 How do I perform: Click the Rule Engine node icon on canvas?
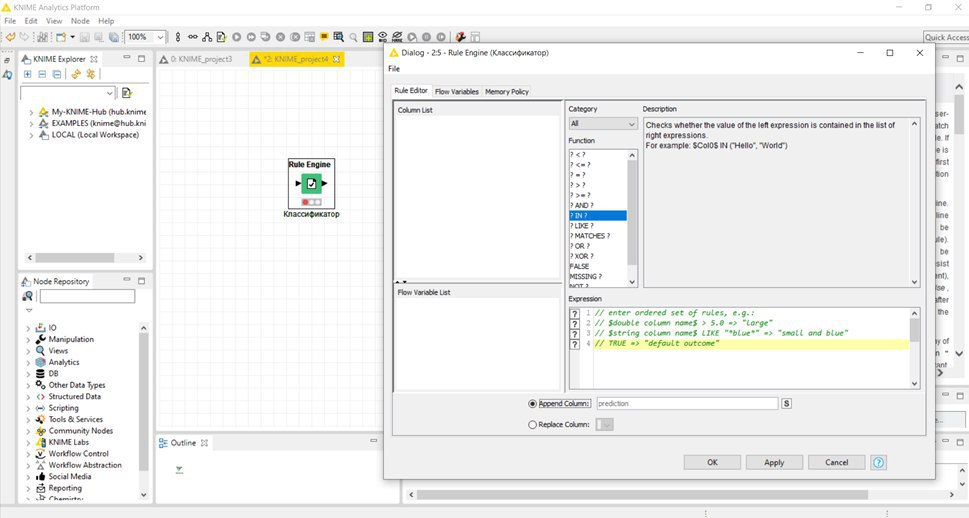(311, 184)
